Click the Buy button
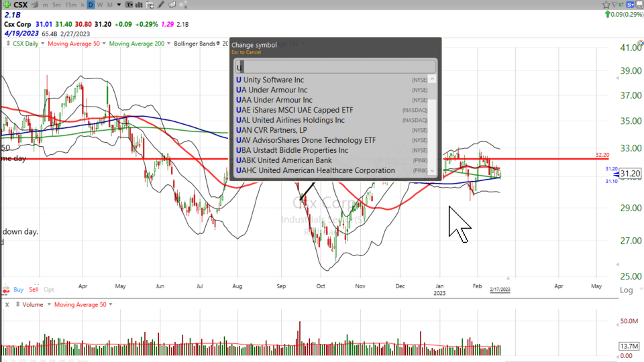 tap(18, 290)
